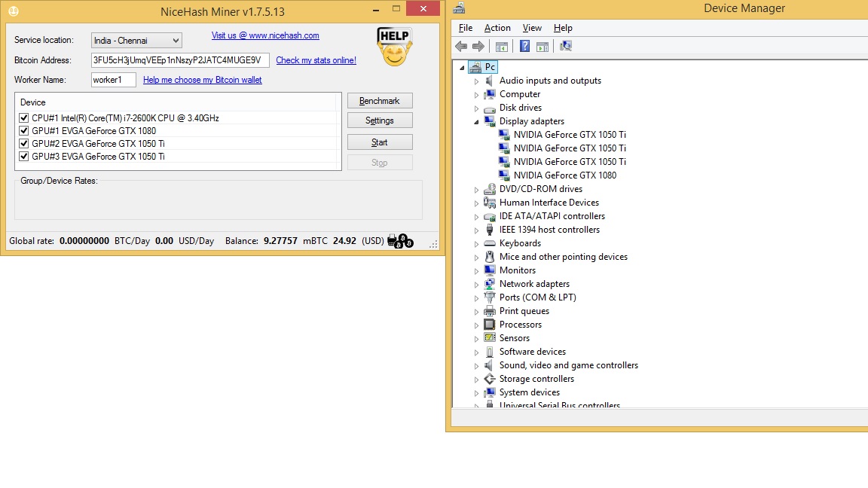This screenshot has height=488, width=868.
Task: Click the IEEE 1394 host controllers icon
Action: pyautogui.click(x=489, y=230)
